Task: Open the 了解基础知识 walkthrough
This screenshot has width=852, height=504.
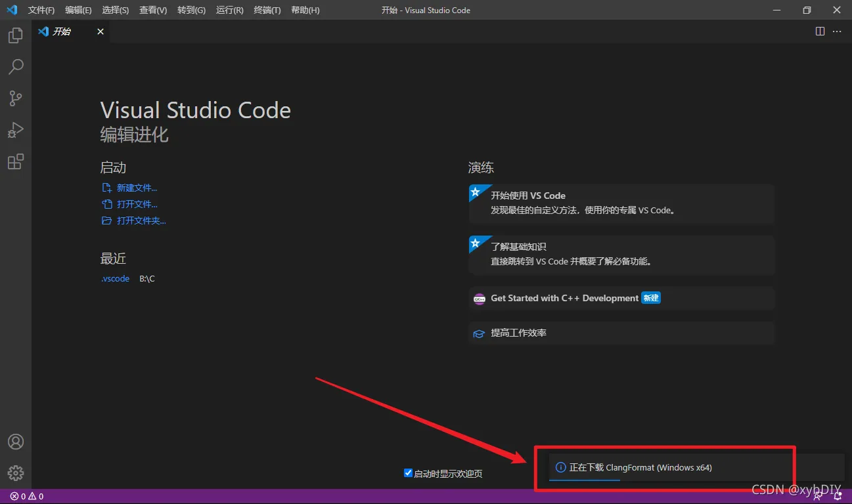Action: [621, 255]
